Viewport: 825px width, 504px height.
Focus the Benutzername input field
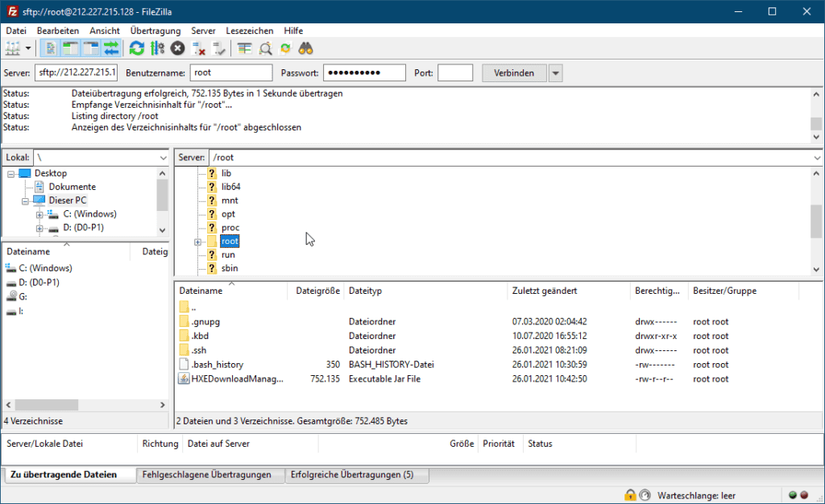point(231,72)
